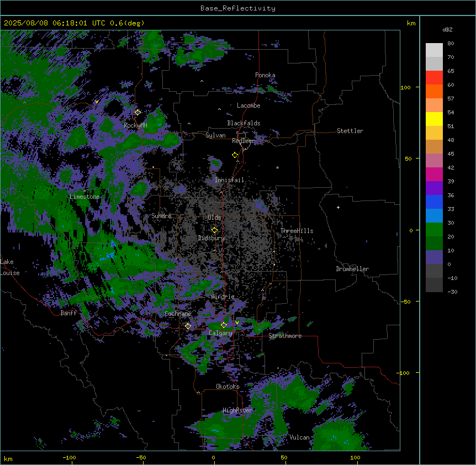Click the Sylvan label

tap(215, 135)
